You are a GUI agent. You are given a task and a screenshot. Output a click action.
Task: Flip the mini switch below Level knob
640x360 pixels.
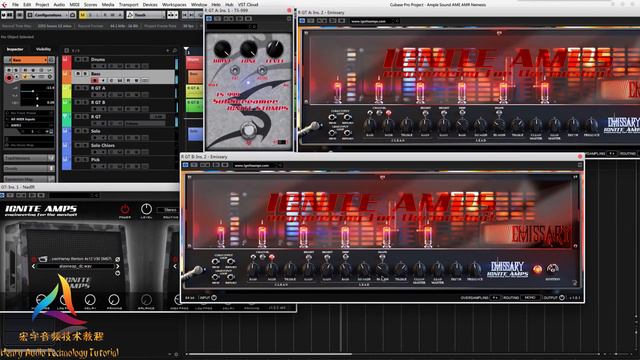262,70
